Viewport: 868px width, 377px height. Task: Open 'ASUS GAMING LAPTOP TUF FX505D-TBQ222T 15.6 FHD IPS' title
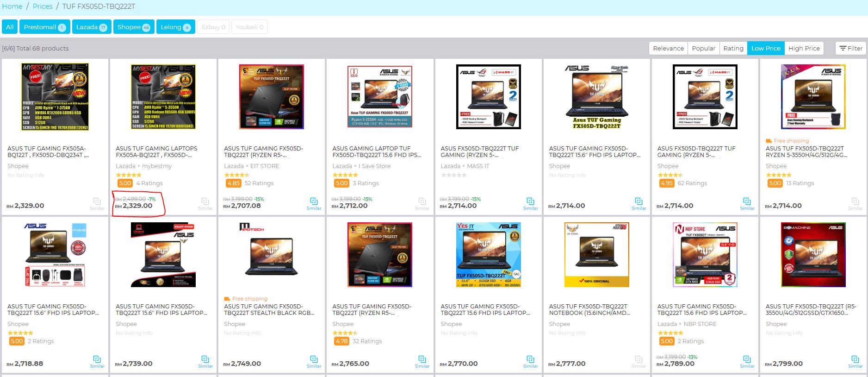377,152
